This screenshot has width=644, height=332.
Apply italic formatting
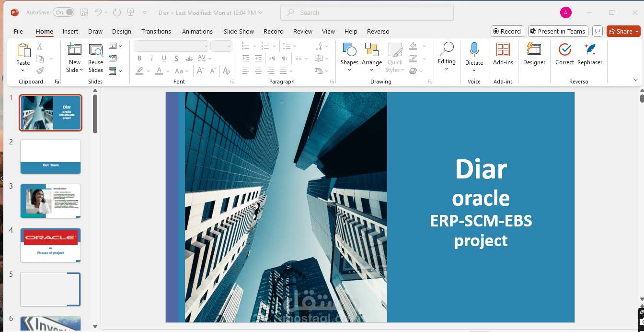pyautogui.click(x=152, y=58)
